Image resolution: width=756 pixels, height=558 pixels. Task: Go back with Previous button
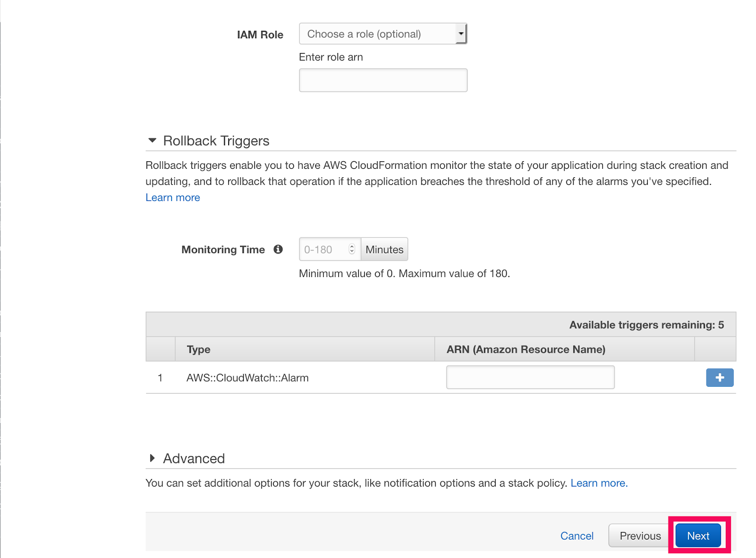tap(640, 535)
